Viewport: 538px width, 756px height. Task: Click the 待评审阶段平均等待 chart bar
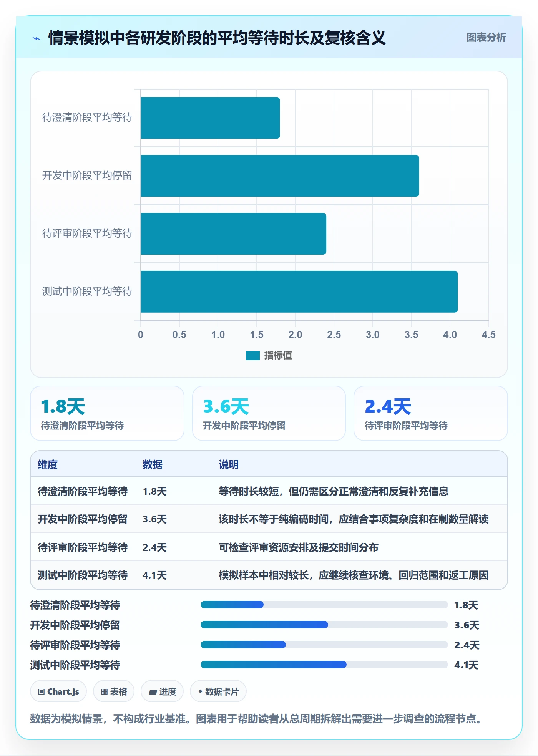click(x=233, y=234)
